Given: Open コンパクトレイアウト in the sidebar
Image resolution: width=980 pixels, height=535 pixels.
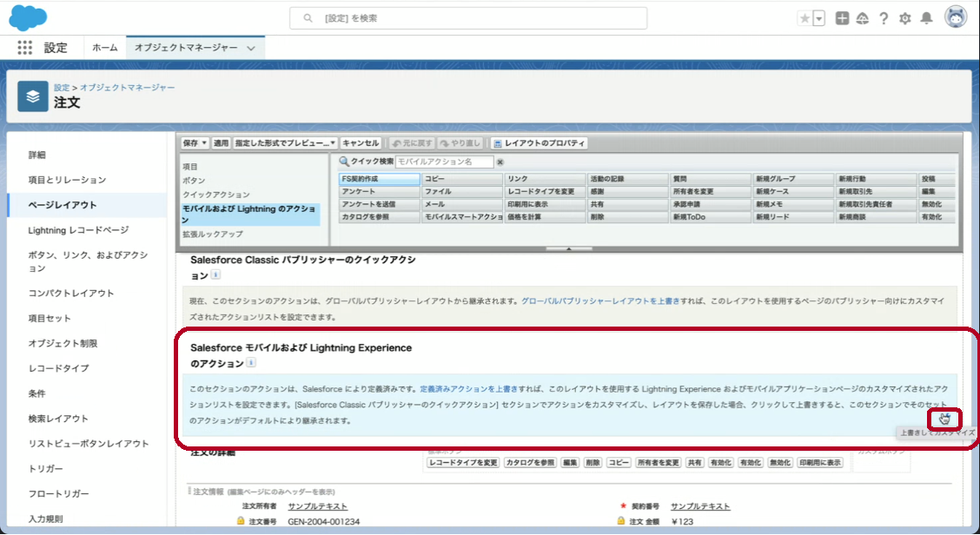Looking at the screenshot, I should coord(70,294).
